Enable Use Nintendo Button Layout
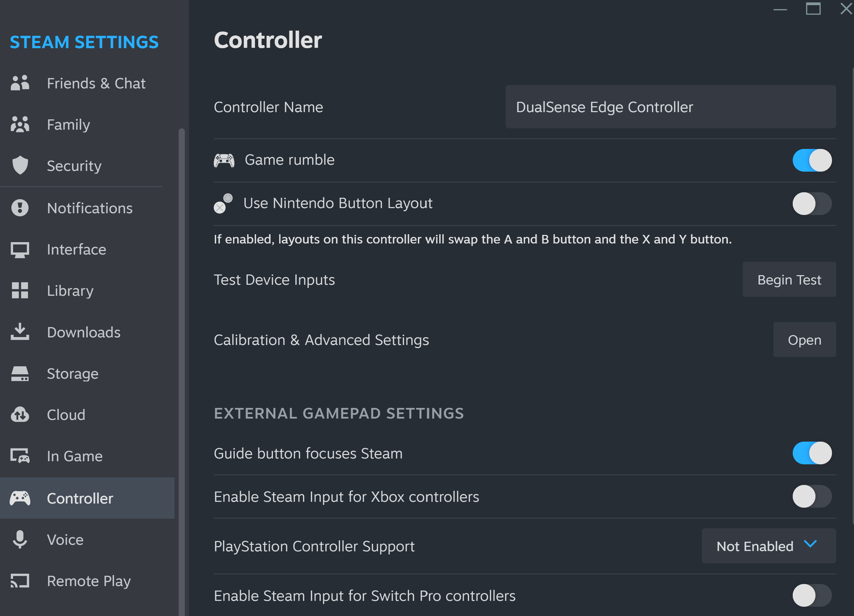This screenshot has width=854, height=616. pos(812,204)
